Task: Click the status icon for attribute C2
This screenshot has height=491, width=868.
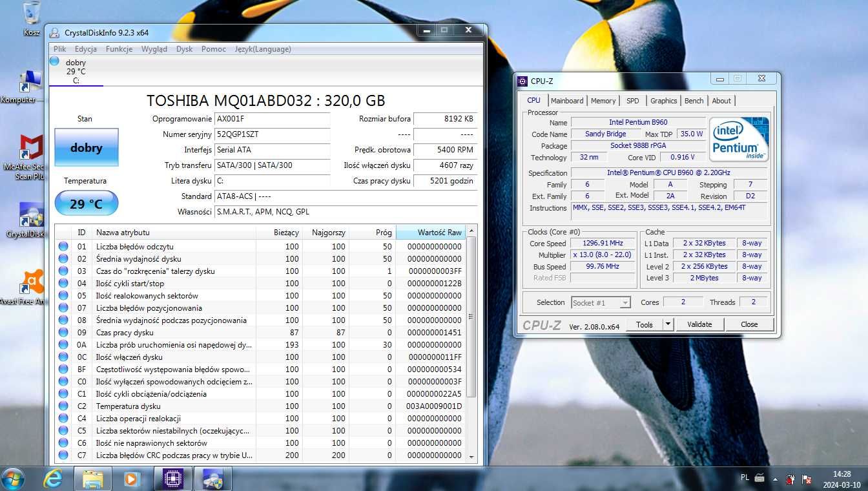Action: tap(63, 406)
